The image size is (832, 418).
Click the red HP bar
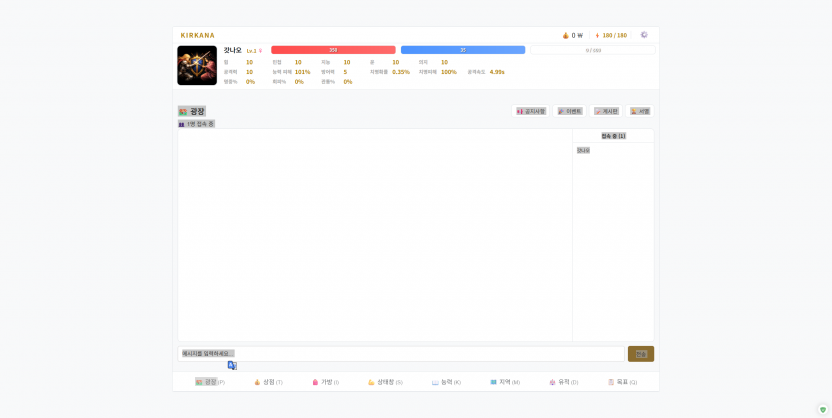(x=333, y=50)
